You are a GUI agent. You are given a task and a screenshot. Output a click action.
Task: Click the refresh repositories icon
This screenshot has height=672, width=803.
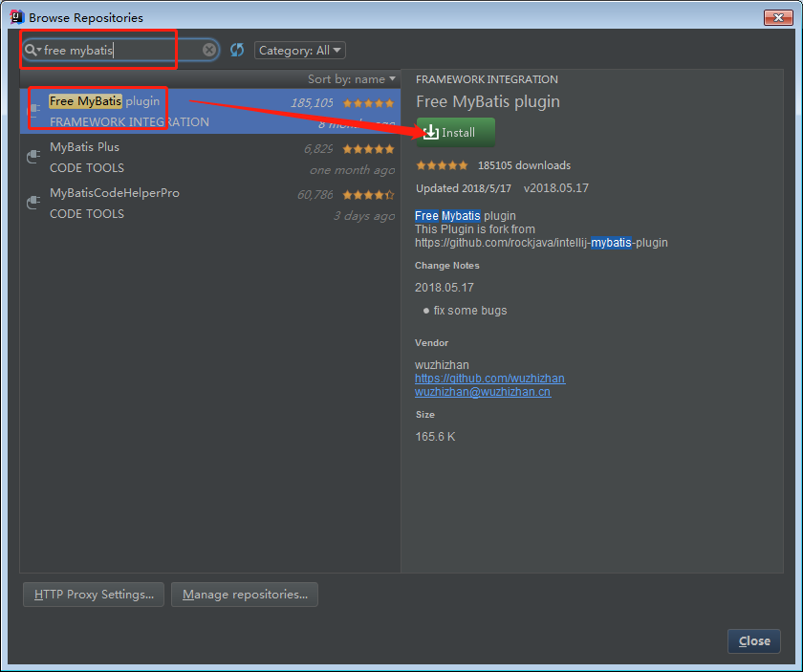tap(237, 50)
